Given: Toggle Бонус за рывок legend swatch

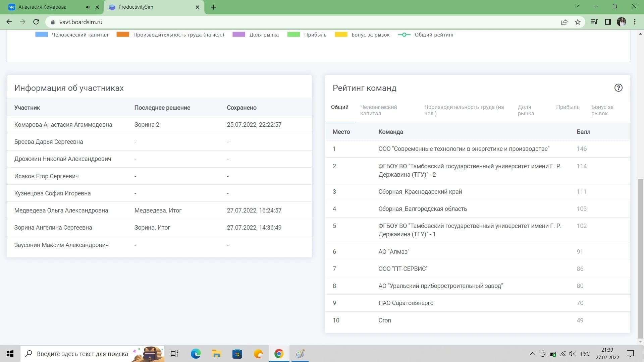Looking at the screenshot, I should [x=341, y=35].
